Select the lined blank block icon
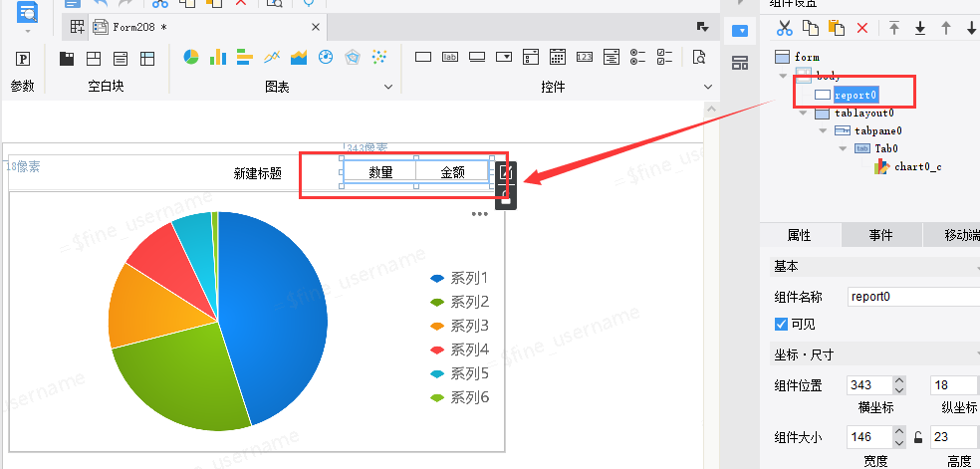The image size is (980, 469). [x=121, y=59]
